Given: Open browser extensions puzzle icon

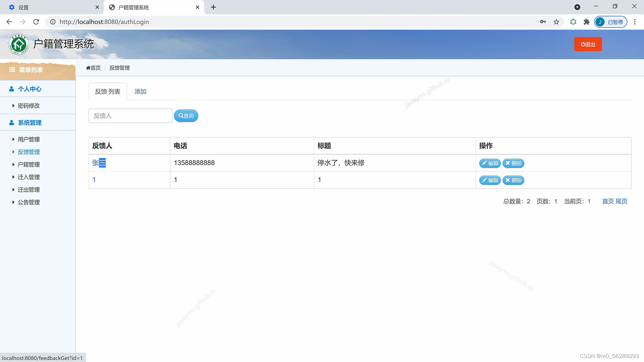Looking at the screenshot, I should click(586, 22).
